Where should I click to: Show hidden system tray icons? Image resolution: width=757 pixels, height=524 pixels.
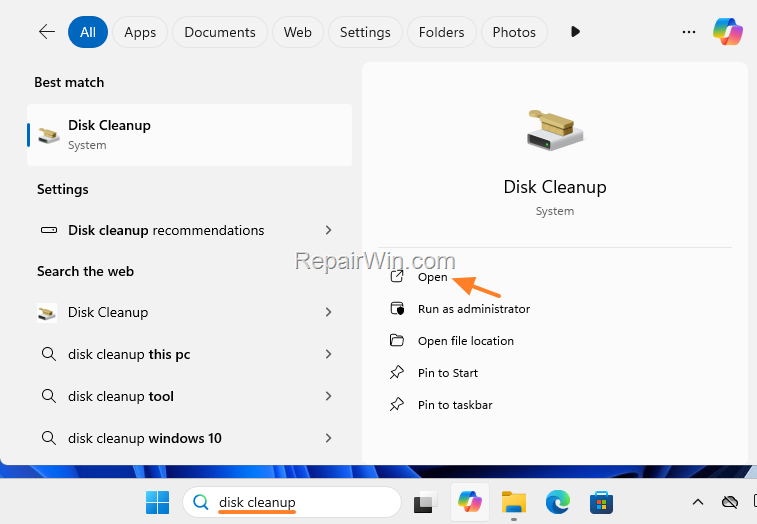(698, 502)
